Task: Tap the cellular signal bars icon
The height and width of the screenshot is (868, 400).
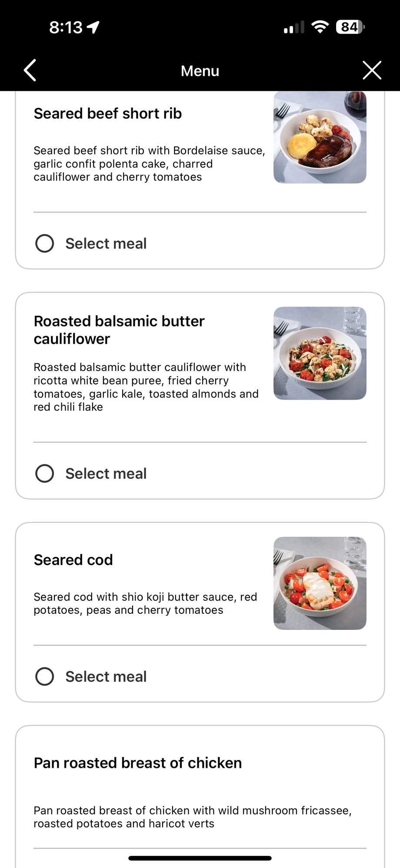Action: pos(294,28)
